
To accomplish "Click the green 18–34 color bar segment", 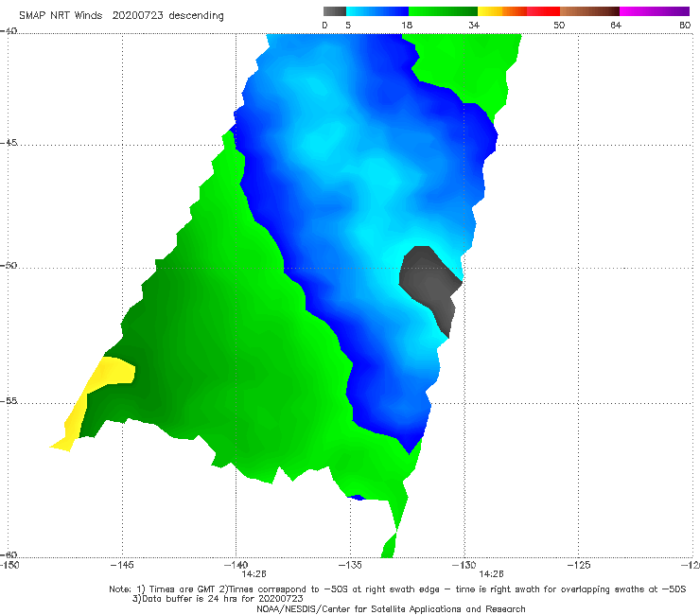I will (x=443, y=11).
